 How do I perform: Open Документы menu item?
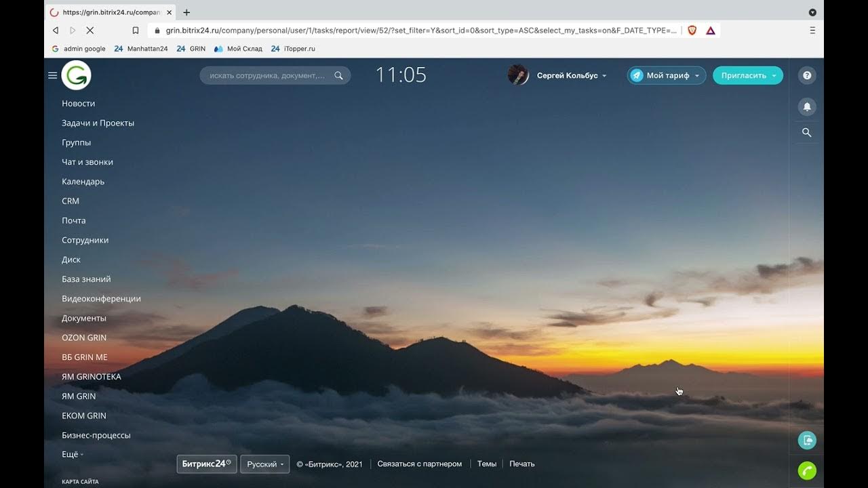click(84, 319)
